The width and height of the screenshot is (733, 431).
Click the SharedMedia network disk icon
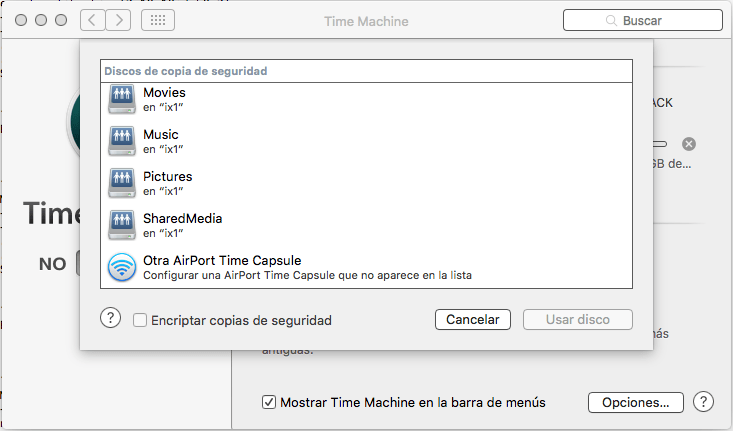[x=121, y=225]
